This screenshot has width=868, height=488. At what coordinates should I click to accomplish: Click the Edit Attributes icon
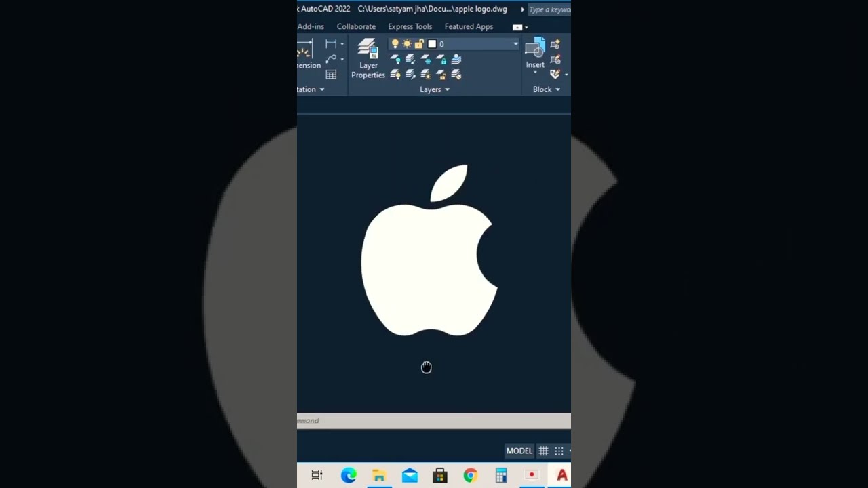point(555,74)
